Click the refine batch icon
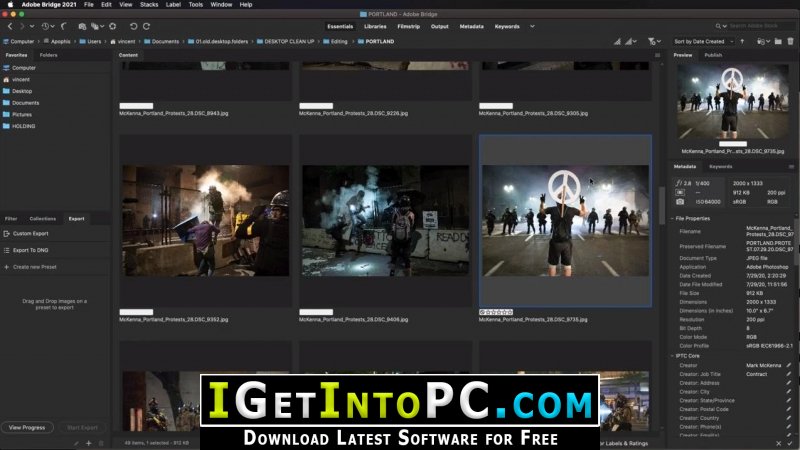The image size is (800, 450). coord(94,26)
